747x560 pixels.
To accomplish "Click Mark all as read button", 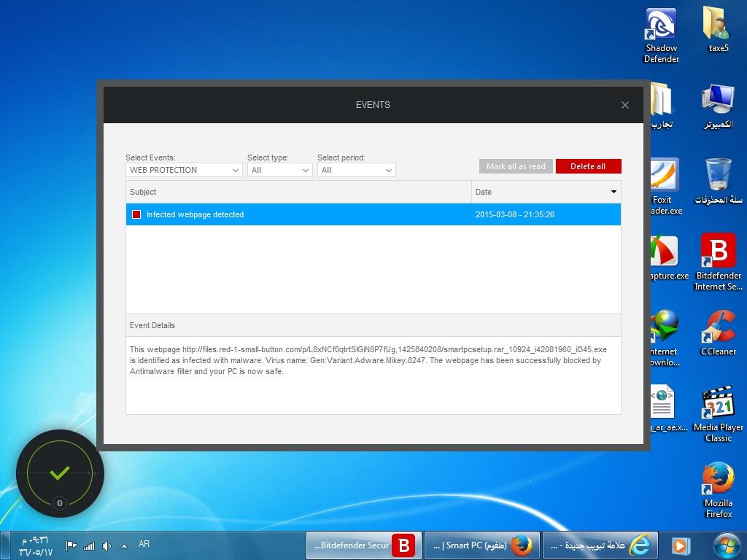I will point(516,166).
